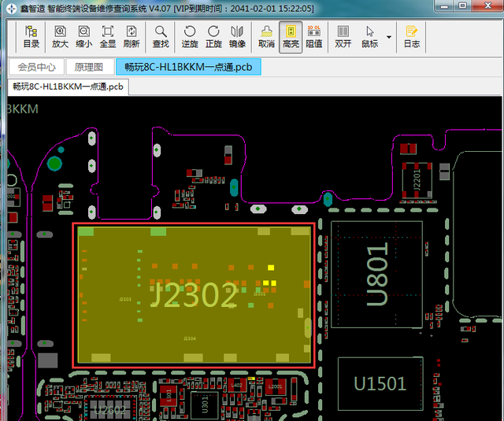Viewport: 504px width, 421px height.
Task: Click the 刷新 refresh tool
Action: (132, 37)
